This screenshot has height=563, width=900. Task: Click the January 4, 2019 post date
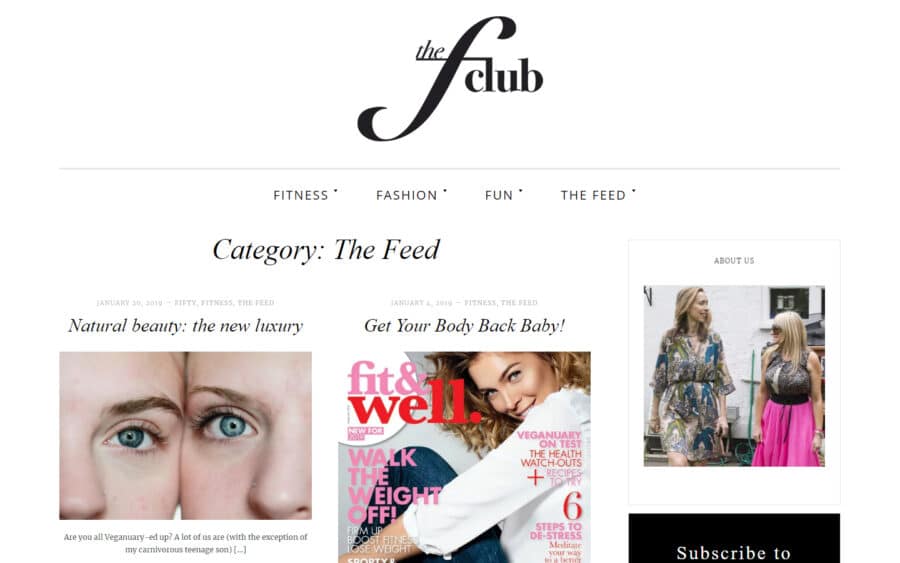click(x=421, y=302)
